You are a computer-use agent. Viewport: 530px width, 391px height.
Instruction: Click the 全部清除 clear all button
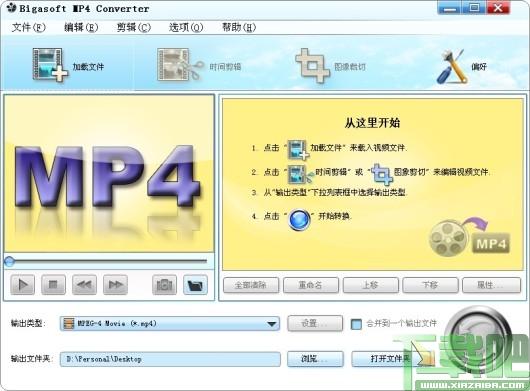(x=251, y=285)
